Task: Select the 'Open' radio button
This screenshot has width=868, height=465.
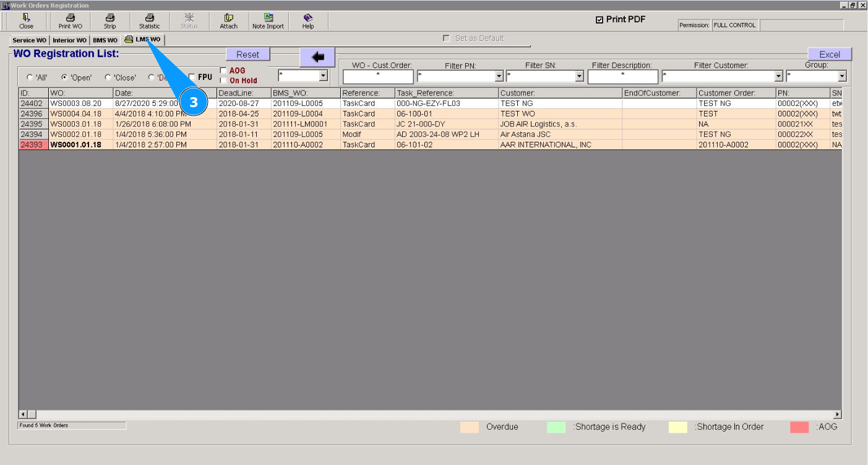Action: point(64,77)
